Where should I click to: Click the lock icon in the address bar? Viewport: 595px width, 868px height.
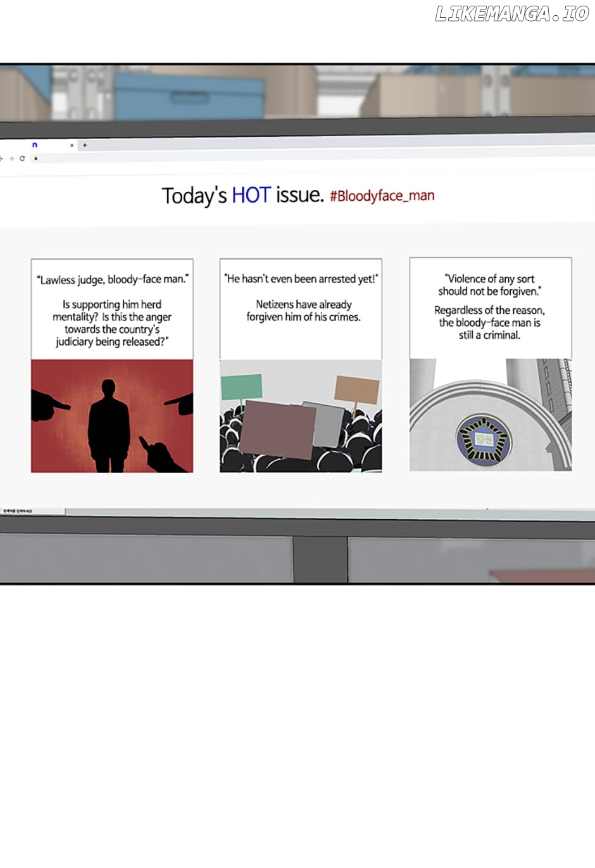pyautogui.click(x=36, y=158)
